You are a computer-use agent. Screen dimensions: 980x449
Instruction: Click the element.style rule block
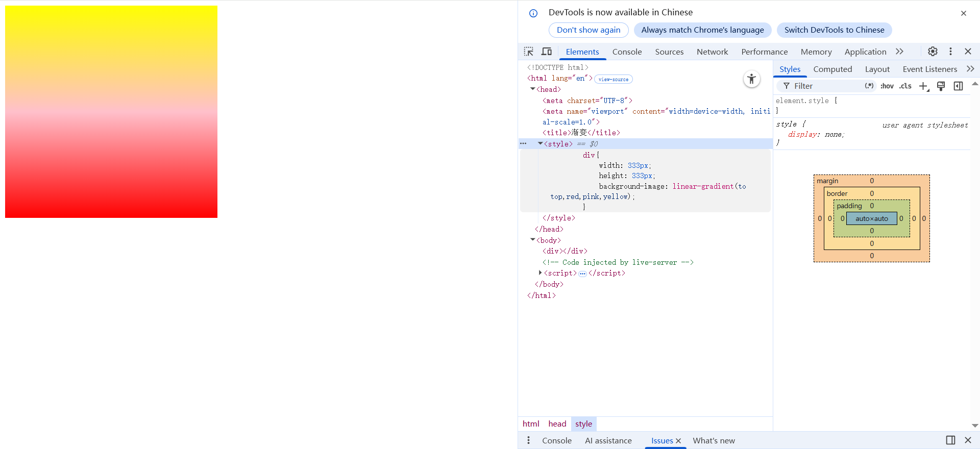(x=872, y=106)
